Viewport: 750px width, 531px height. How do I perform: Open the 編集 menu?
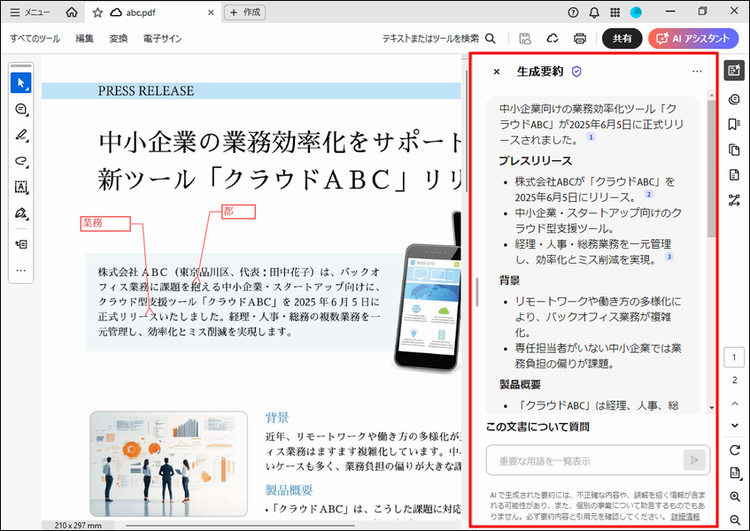click(x=85, y=39)
